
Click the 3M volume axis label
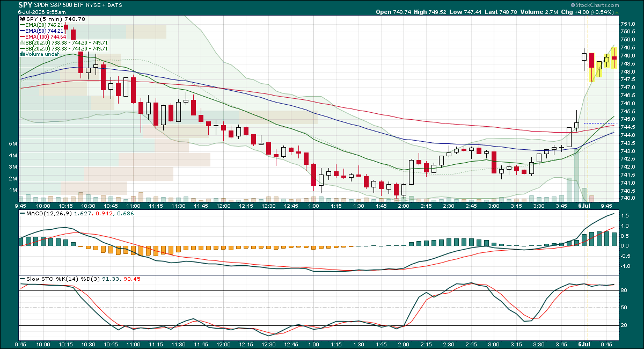pos(13,167)
